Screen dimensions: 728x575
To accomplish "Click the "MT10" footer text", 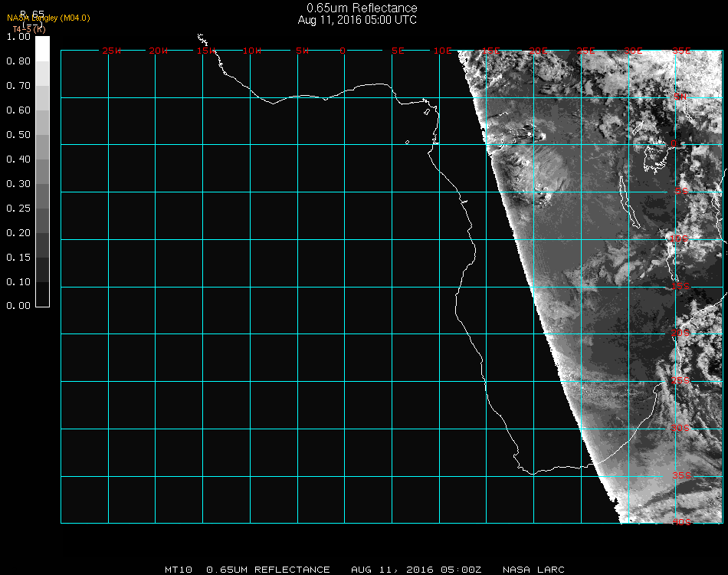I will click(x=179, y=570).
